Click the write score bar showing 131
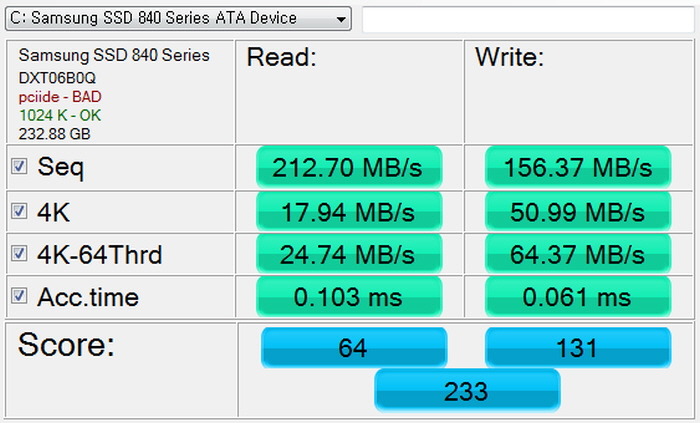This screenshot has width=700, height=423. [x=578, y=348]
